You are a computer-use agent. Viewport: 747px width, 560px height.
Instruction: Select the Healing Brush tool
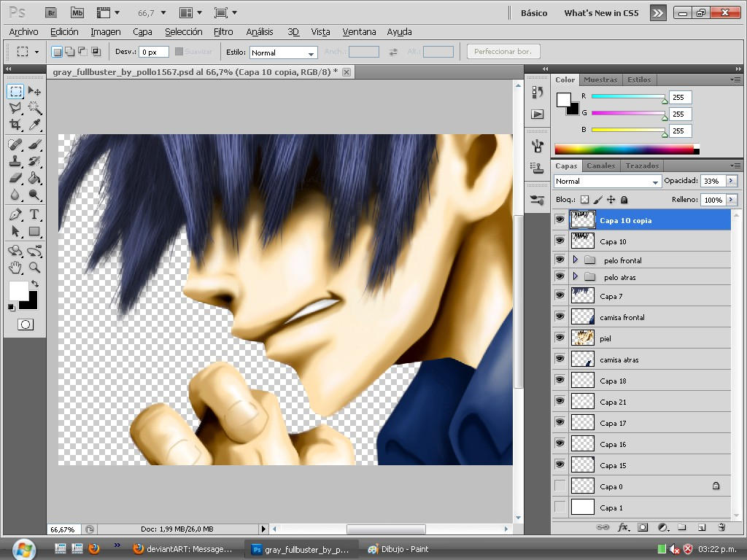tap(16, 144)
